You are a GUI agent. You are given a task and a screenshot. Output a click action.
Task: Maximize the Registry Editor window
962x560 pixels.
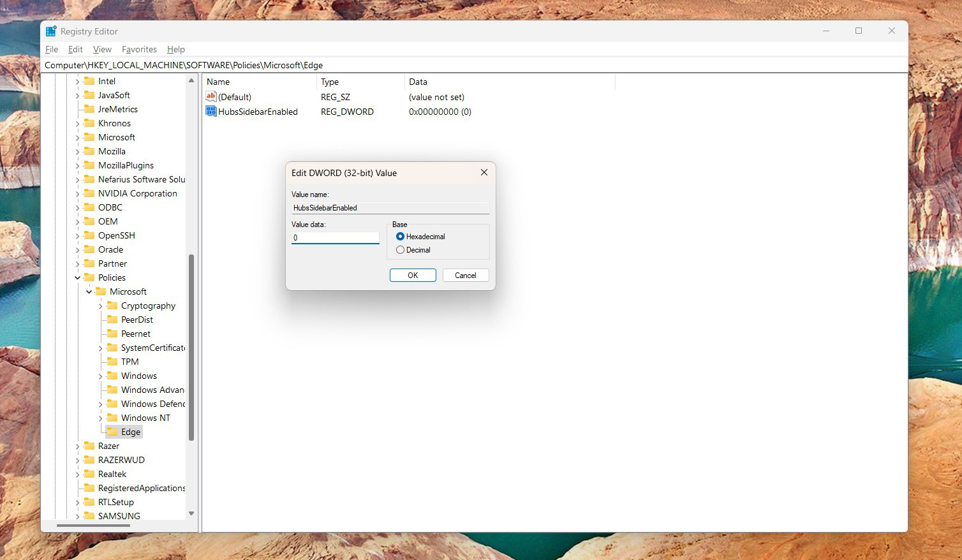coord(859,31)
